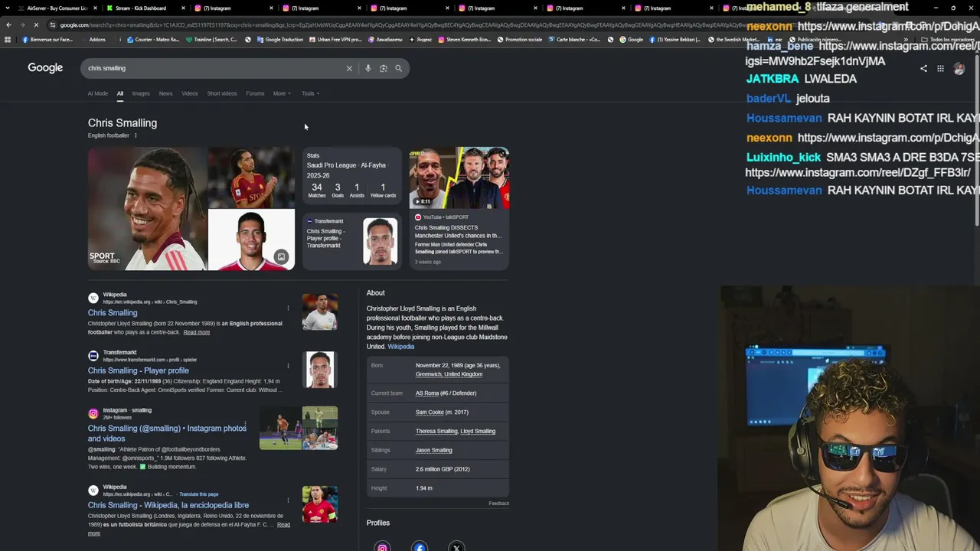Open the Forums tab
Viewport: 980px width, 551px height.
coord(255,93)
